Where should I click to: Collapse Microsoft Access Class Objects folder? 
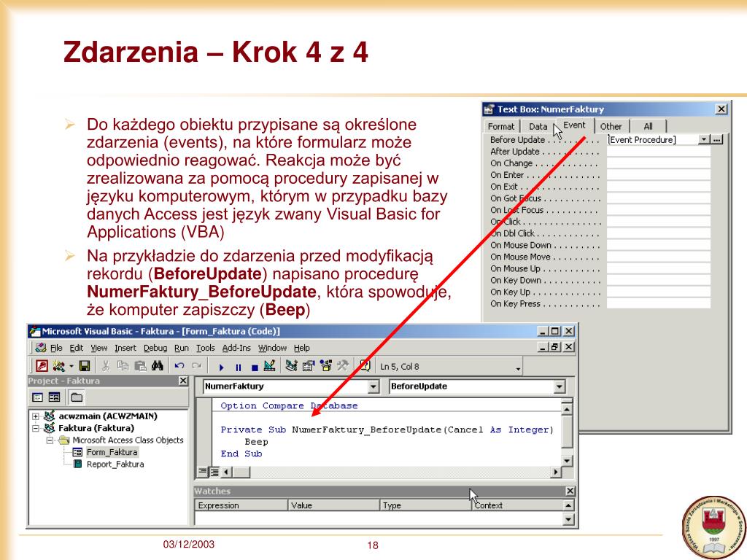50,440
